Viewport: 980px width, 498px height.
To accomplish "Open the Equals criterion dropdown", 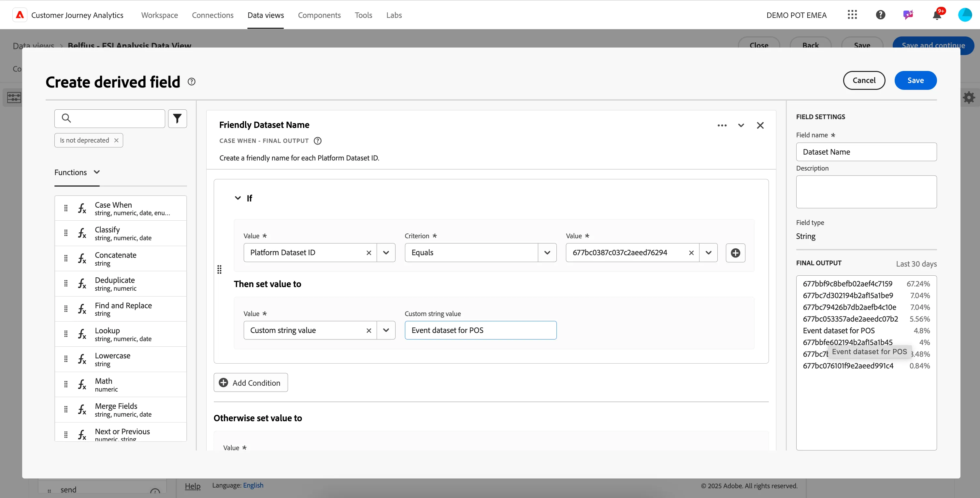I will click(547, 253).
